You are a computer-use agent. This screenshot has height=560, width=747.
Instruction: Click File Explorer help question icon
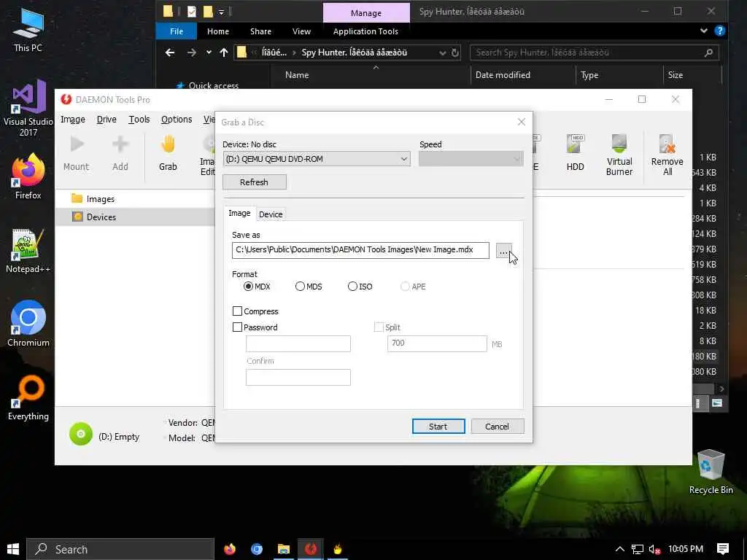tap(720, 31)
